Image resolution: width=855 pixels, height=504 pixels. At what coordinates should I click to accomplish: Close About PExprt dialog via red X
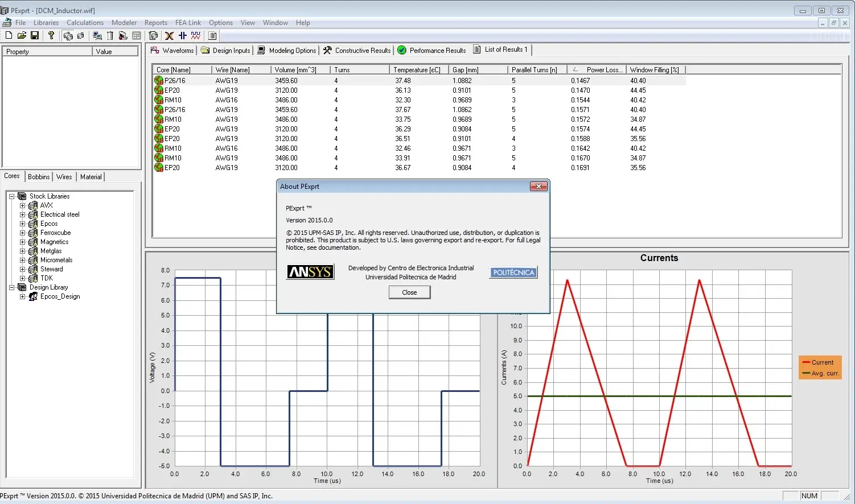point(539,186)
